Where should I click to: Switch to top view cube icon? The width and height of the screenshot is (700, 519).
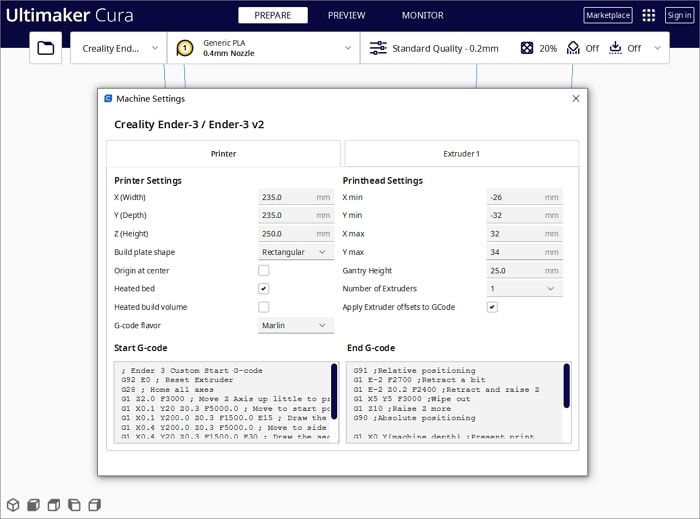[54, 505]
